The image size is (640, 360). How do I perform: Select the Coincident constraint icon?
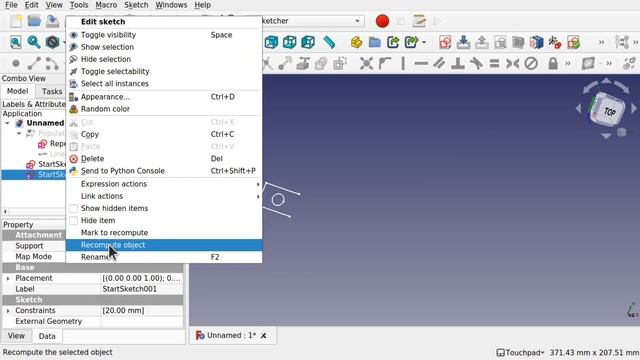tap(367, 64)
